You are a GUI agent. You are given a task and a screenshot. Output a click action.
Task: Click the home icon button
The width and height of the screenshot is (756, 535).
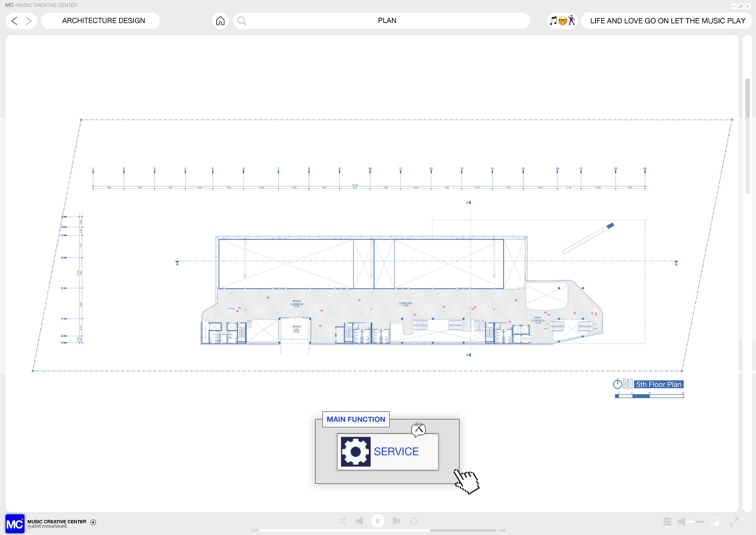point(220,21)
